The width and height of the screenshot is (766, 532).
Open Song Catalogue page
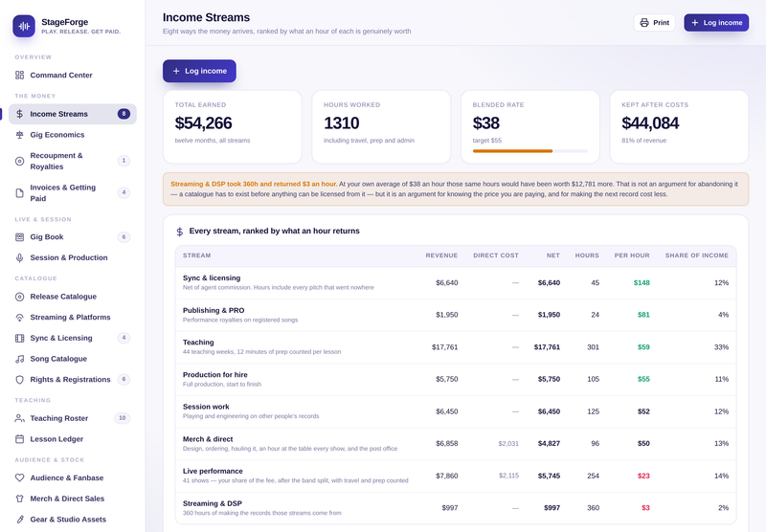tap(73, 359)
